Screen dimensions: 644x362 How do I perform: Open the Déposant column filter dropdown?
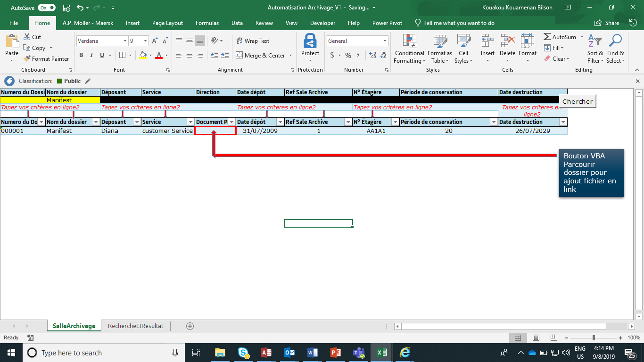[x=136, y=122]
